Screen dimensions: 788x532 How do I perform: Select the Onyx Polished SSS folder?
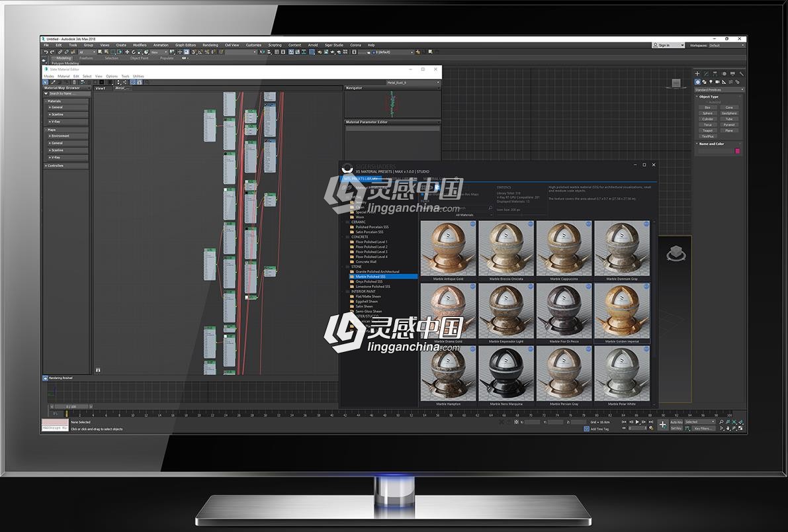pyautogui.click(x=369, y=282)
